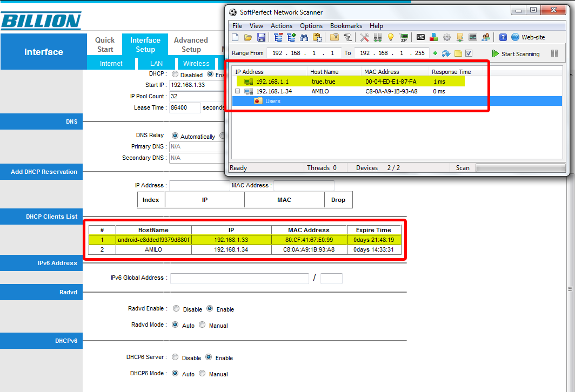
Task: Click the yellow computer remote icon
Action: pos(460,37)
